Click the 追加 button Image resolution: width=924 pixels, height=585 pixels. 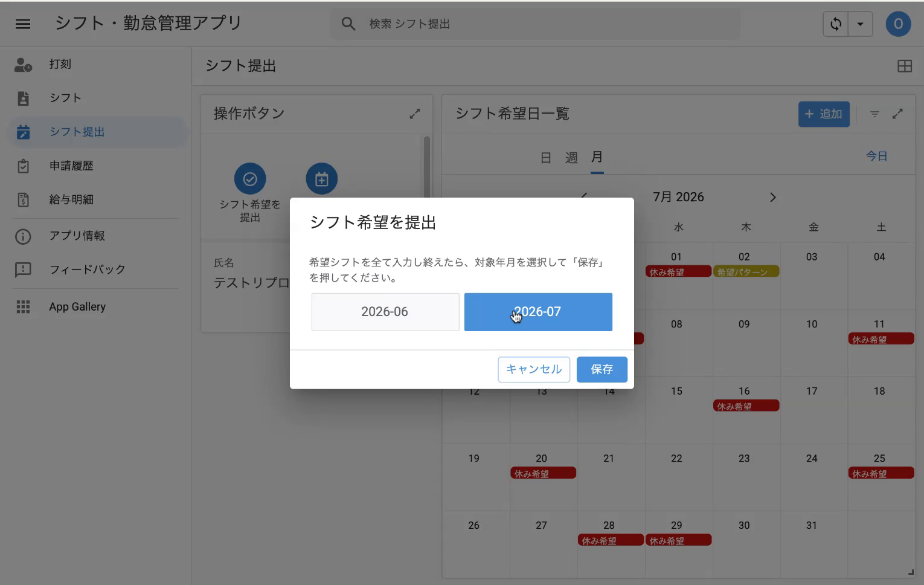(x=824, y=114)
